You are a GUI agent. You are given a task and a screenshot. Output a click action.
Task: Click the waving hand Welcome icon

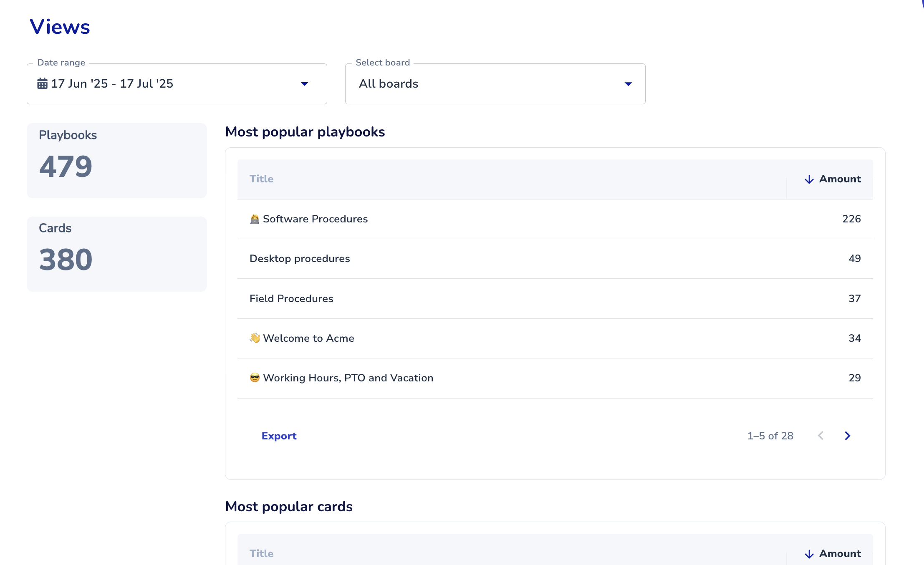(255, 338)
